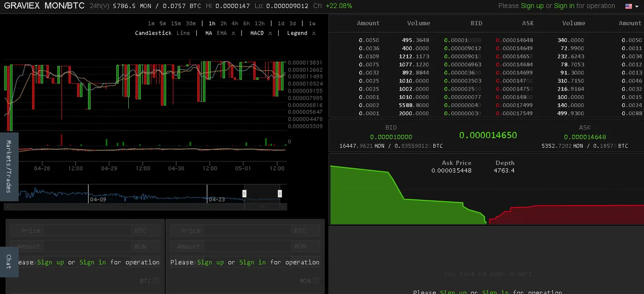Toggle the chart Legend
This screenshot has width=644, height=294.
pos(297,33)
